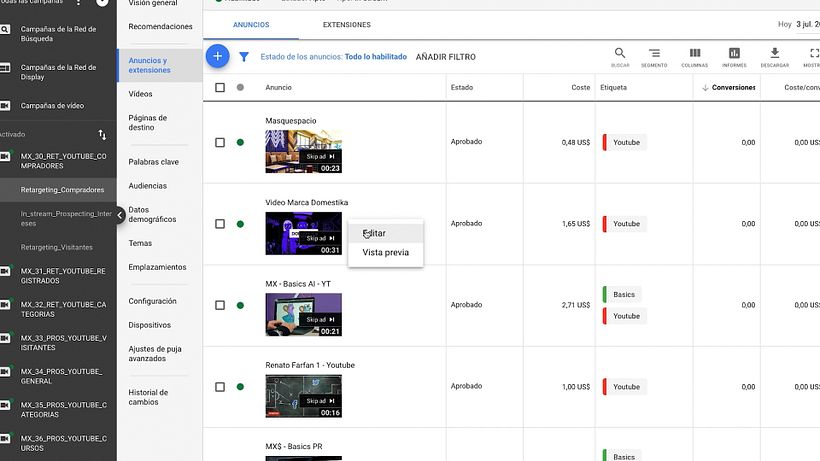
Task: Click video icon beside MX_35_PROS_YOUTUBE_CATEGORIAS
Action: 5,405
